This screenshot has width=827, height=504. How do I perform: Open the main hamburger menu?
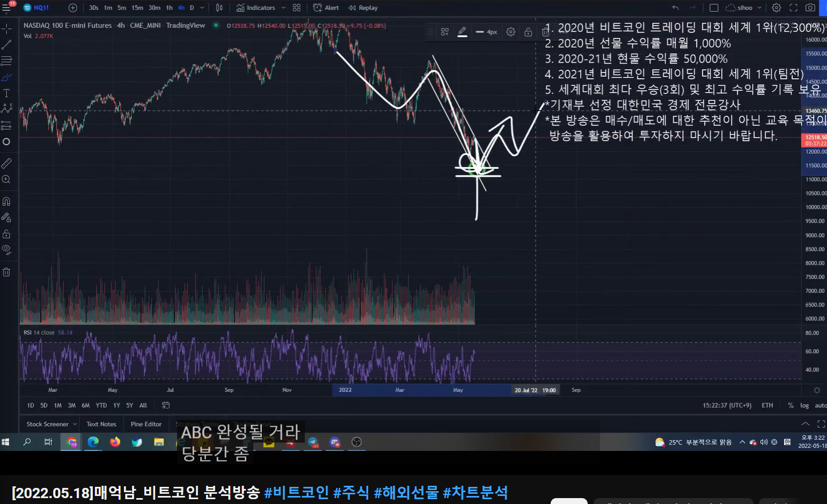coord(6,8)
